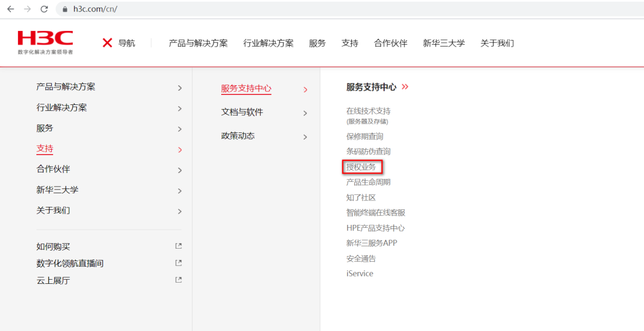This screenshot has width=644, height=331.
Task: Click chevron next to 政策动态
Action: [305, 137]
